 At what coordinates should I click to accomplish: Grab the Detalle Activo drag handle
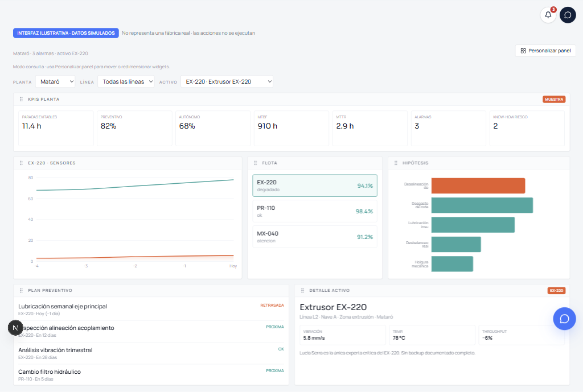302,291
